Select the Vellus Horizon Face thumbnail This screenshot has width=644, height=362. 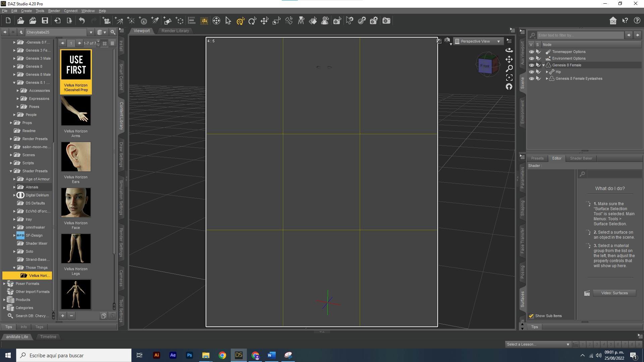tap(76, 203)
